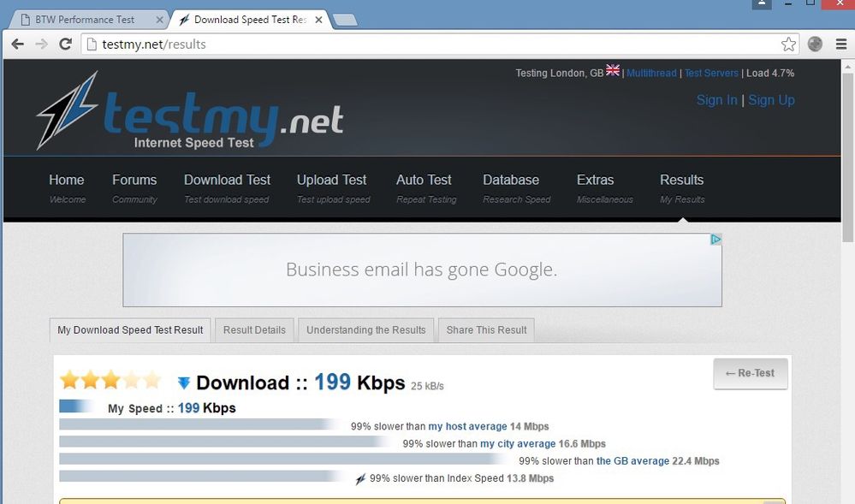This screenshot has height=504, width=855.
Task: Click the 'Testing London, GB' text
Action: coord(560,73)
